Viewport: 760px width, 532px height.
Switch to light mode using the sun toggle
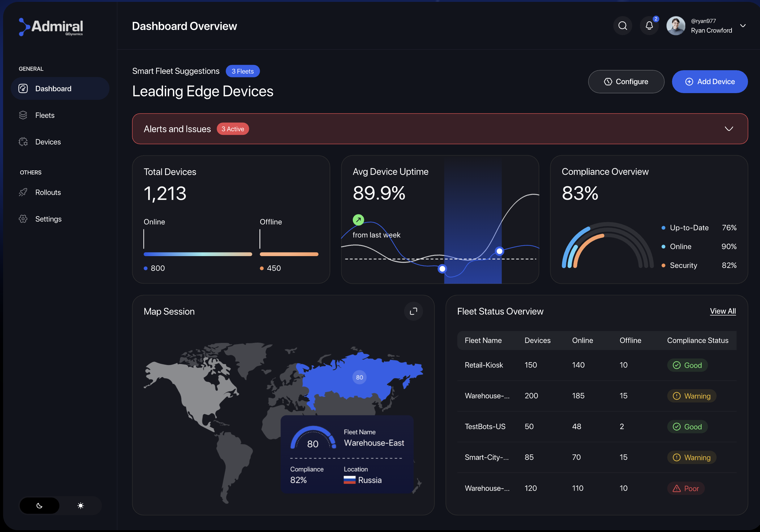(x=80, y=505)
